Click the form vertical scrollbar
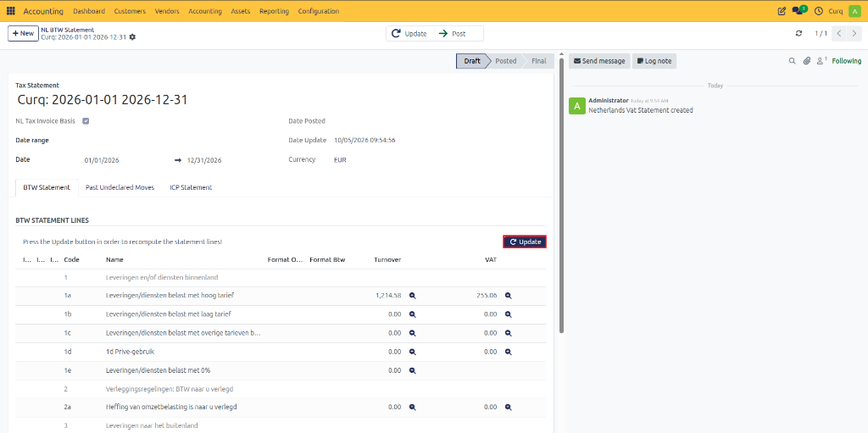 click(561, 194)
